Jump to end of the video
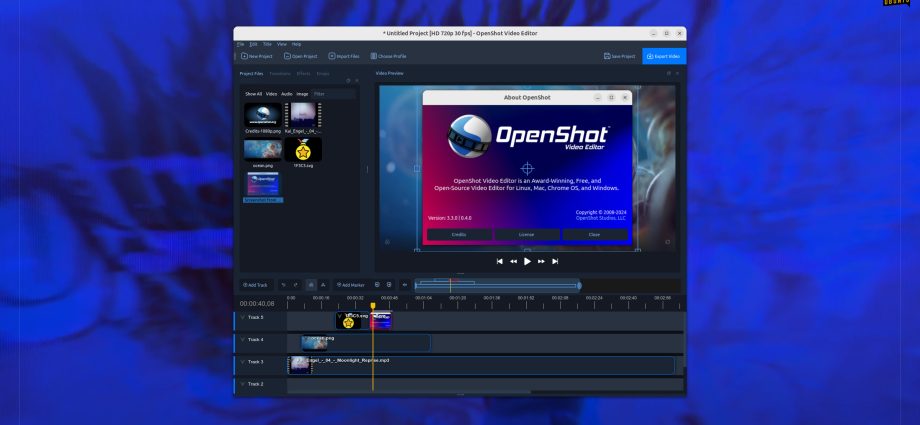 pos(555,261)
